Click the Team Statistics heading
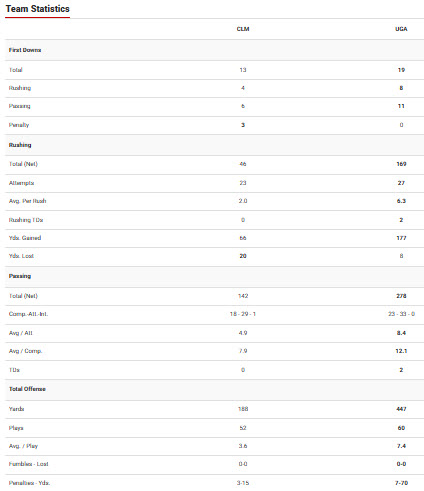Image resolution: width=424 pixels, height=491 pixels. pos(38,9)
